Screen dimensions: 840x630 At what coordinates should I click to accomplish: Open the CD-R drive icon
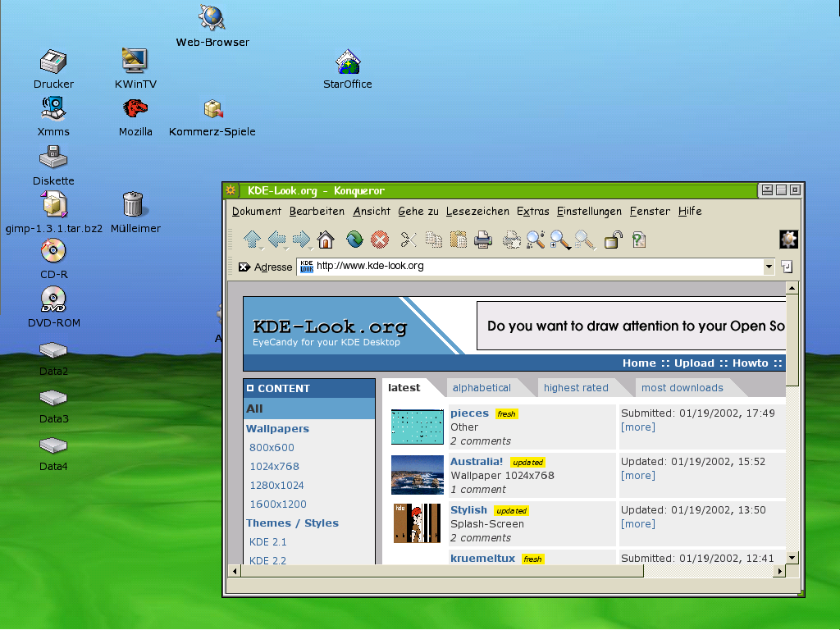click(x=53, y=259)
